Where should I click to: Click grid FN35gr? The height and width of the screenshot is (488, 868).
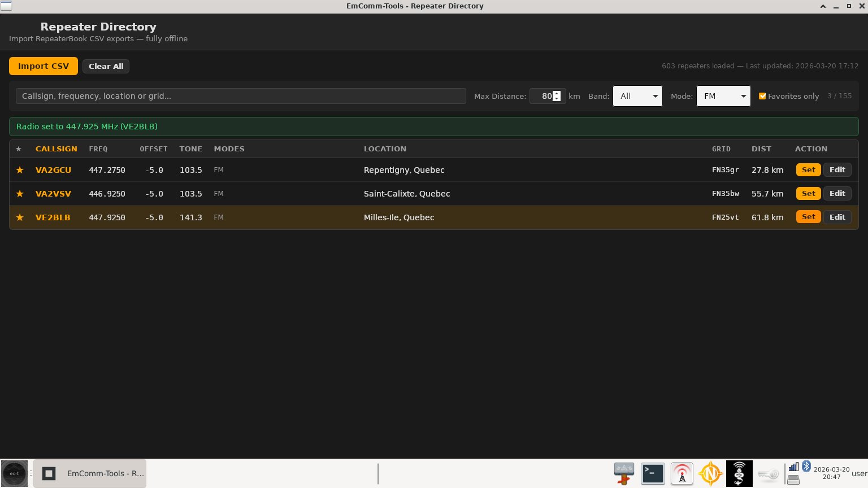(x=726, y=170)
